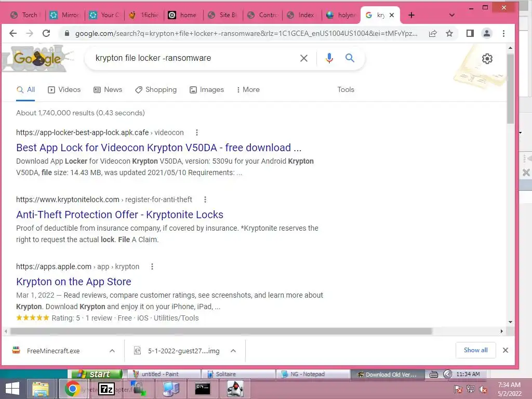This screenshot has width=532, height=399.
Task: Expand 5-1-2022-guest27 img download options
Action: (233, 351)
